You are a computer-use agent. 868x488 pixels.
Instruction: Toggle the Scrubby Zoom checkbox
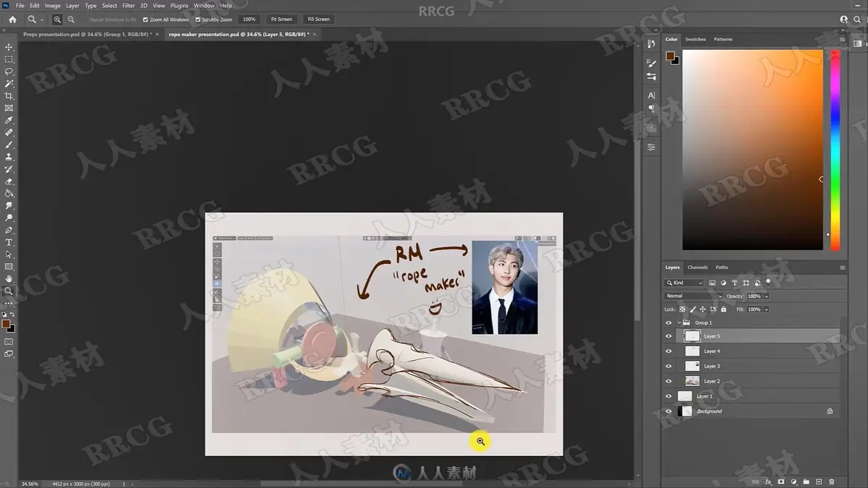click(x=197, y=20)
